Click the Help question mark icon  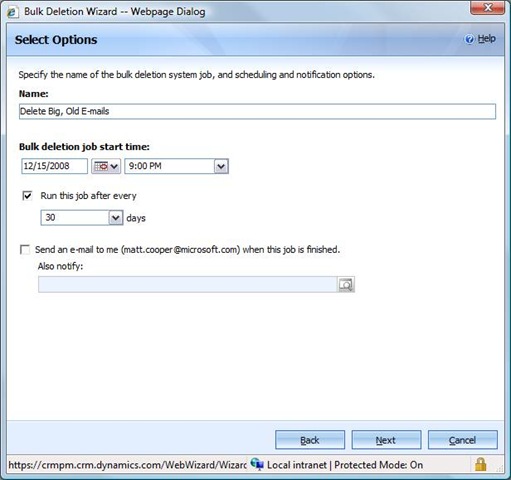[469, 39]
